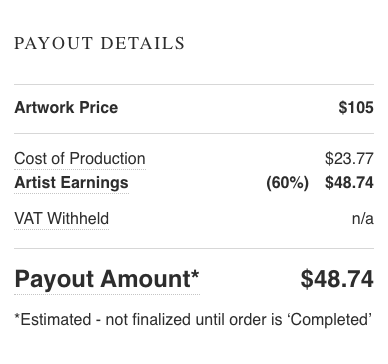Image resolution: width=388 pixels, height=364 pixels.
Task: Click the (60%) earnings percentage
Action: (287, 183)
